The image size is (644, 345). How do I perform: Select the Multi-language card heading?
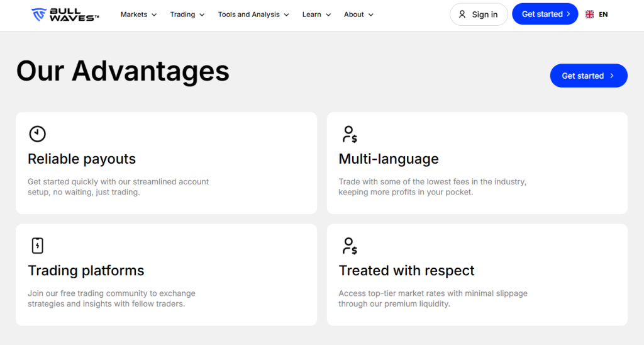pyautogui.click(x=389, y=159)
